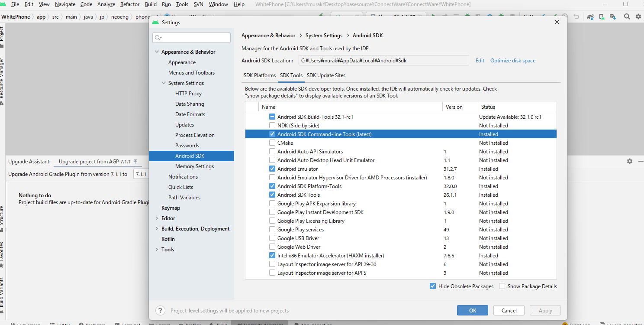Screen dimensions: 644x325
Task: Select Memory Settings in the tree
Action: click(x=194, y=166)
